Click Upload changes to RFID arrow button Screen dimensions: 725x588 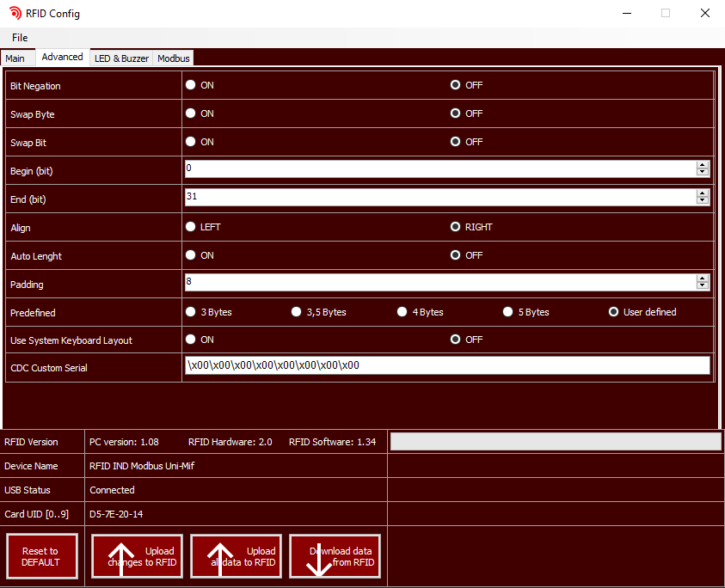tap(138, 556)
